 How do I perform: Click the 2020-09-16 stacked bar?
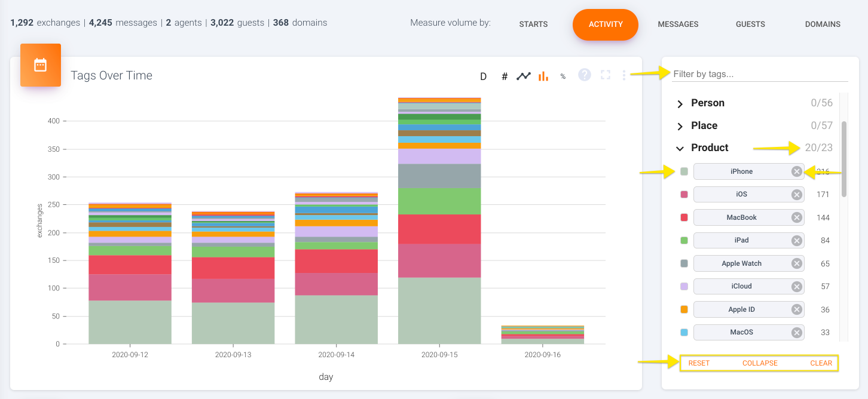pyautogui.click(x=543, y=335)
